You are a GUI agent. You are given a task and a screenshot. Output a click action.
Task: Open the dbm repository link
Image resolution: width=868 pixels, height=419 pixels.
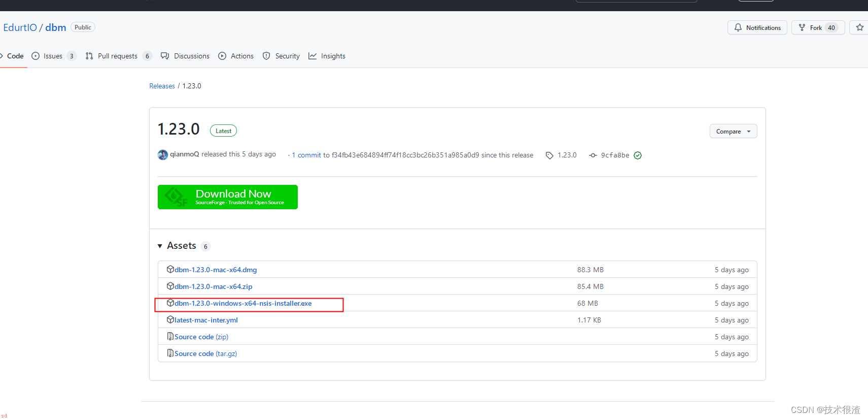(x=56, y=27)
